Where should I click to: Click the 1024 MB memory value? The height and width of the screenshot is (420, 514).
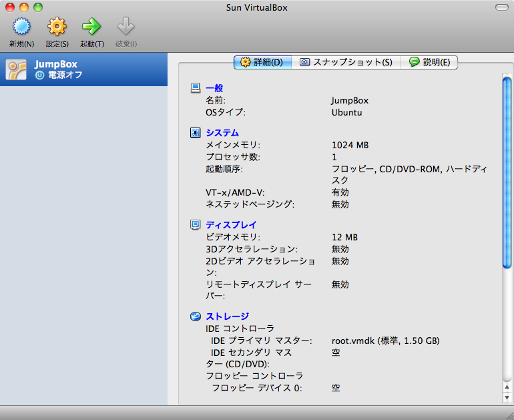pos(350,145)
